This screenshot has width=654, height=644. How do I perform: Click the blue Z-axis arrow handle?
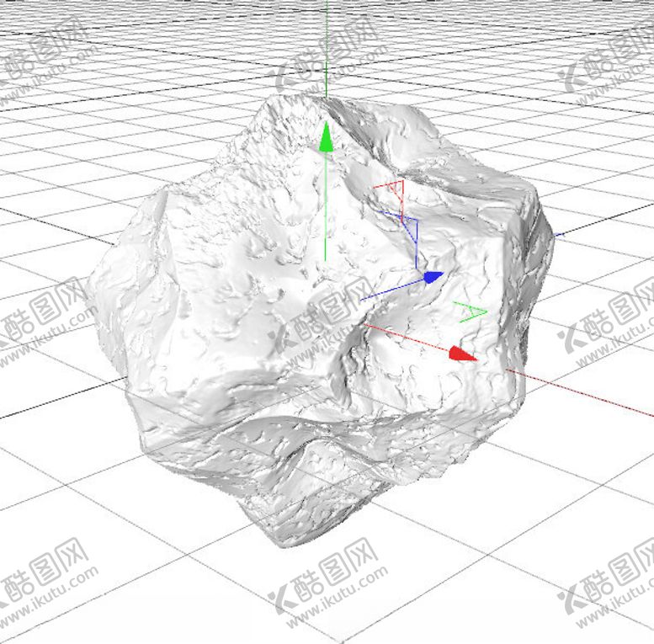click(433, 277)
